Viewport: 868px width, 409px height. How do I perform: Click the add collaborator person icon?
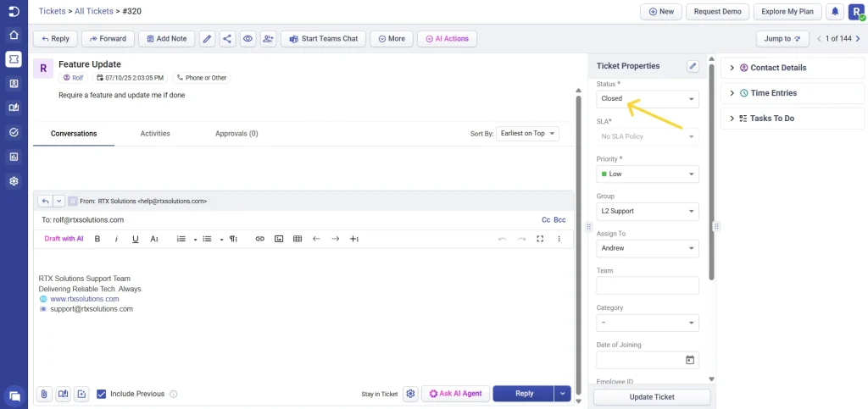click(x=269, y=39)
